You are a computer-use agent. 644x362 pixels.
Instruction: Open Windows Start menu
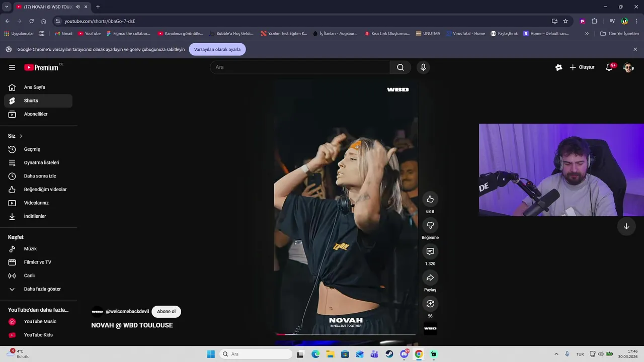tap(211, 354)
